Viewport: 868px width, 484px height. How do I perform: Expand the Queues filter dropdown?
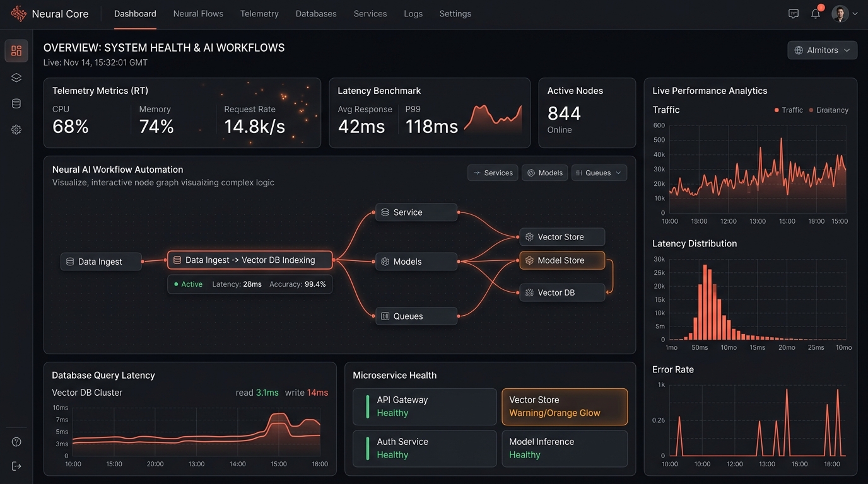coord(599,173)
